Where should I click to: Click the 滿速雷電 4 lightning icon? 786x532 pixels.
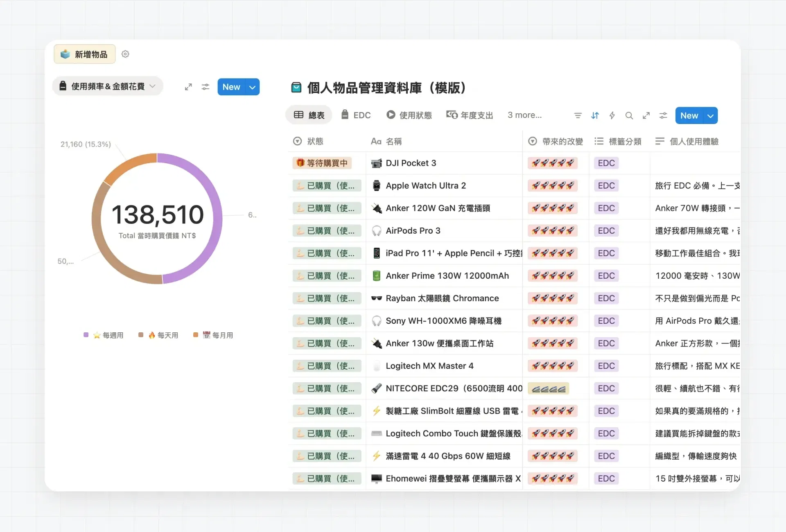point(377,456)
